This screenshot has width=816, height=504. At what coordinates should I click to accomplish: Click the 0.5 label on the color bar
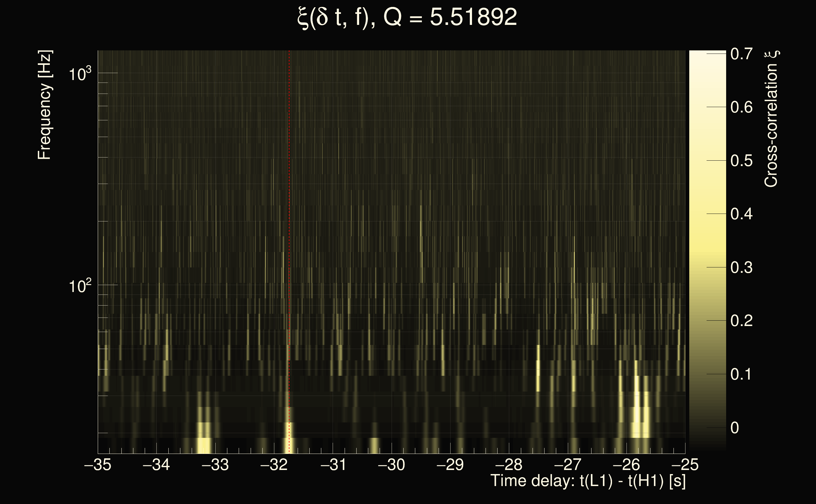pos(741,161)
